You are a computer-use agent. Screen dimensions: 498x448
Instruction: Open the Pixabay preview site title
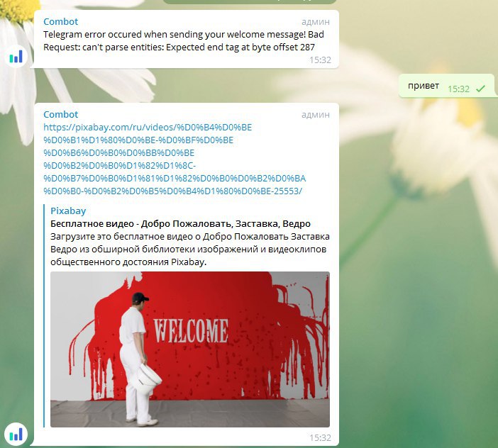pos(68,211)
